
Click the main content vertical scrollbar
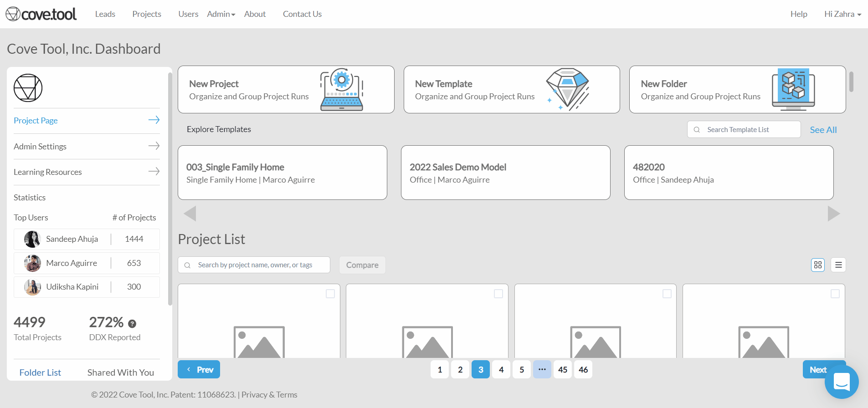click(851, 82)
